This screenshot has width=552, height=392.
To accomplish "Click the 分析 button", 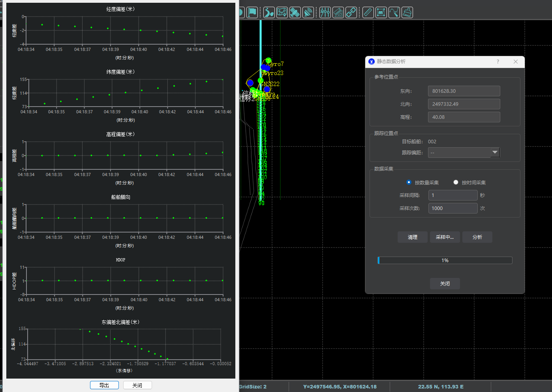I will coord(477,237).
